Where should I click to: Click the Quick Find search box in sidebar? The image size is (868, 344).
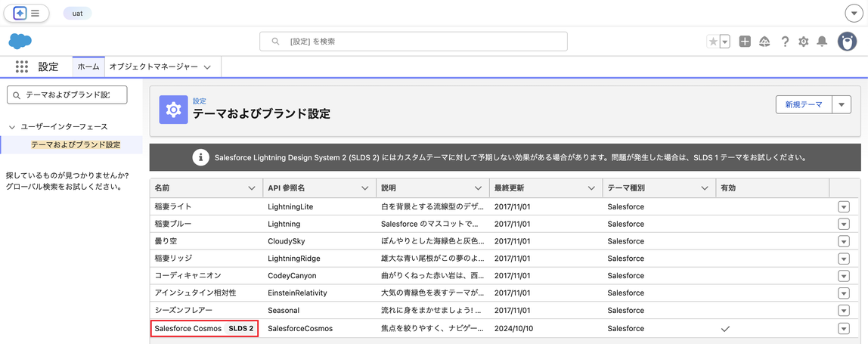(x=67, y=95)
